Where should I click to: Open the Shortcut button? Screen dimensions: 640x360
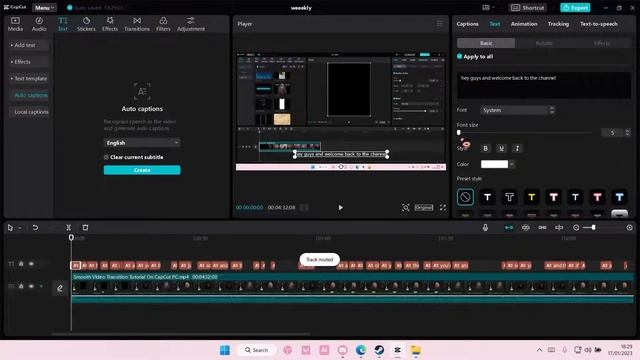click(528, 8)
